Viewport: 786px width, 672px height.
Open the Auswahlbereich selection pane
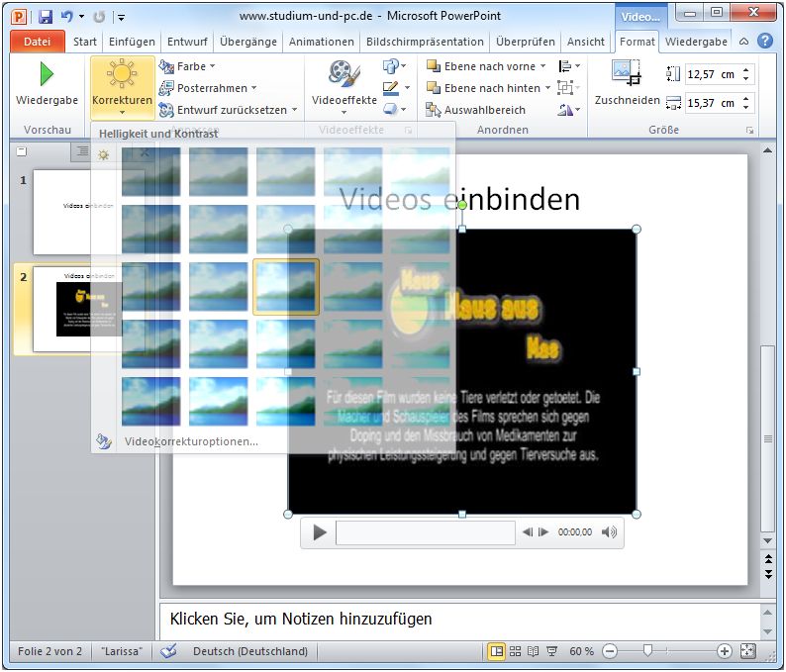(x=475, y=109)
